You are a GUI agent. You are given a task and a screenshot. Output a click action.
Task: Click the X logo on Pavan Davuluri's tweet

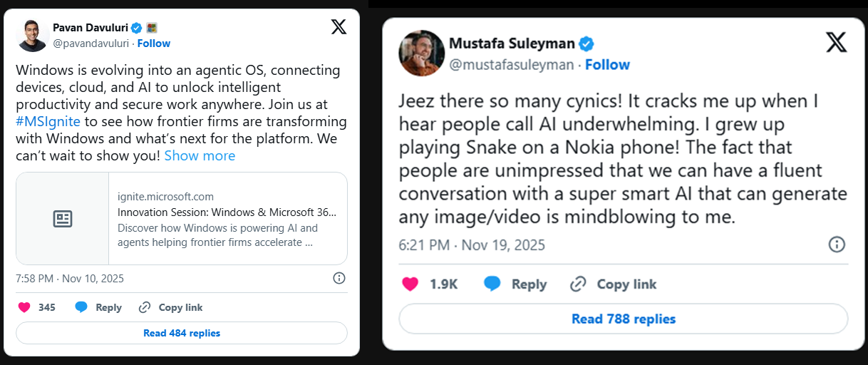click(339, 28)
